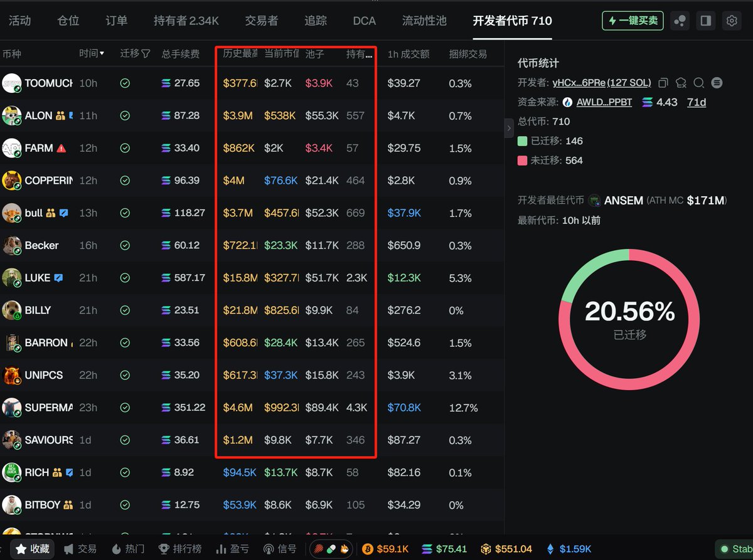Viewport: 753px width, 560px height.
Task: Click the Ethereum price $1.59K
Action: (x=569, y=549)
